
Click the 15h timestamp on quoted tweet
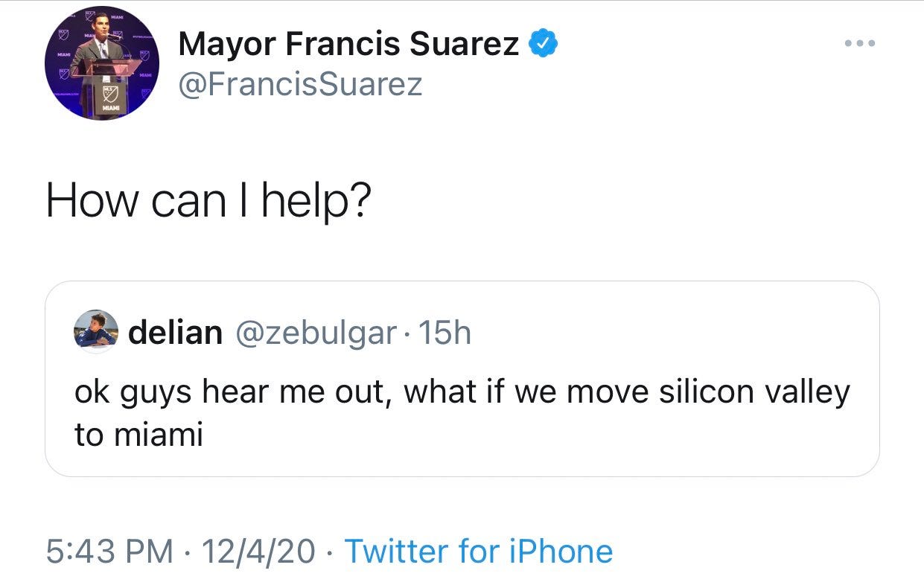point(445,333)
